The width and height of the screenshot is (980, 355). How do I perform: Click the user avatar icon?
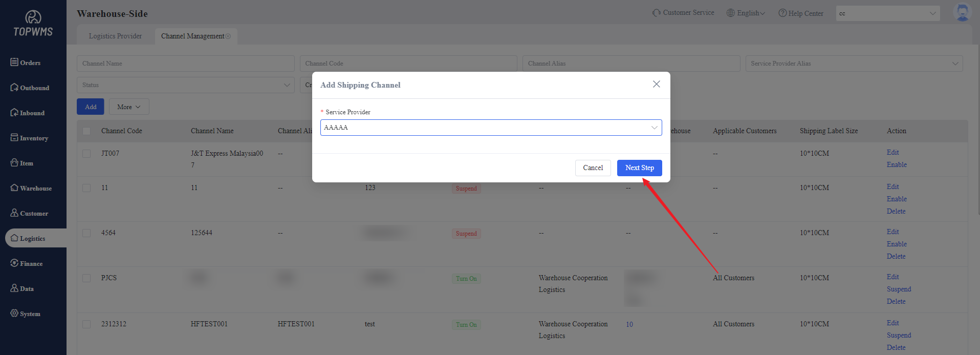pos(962,13)
